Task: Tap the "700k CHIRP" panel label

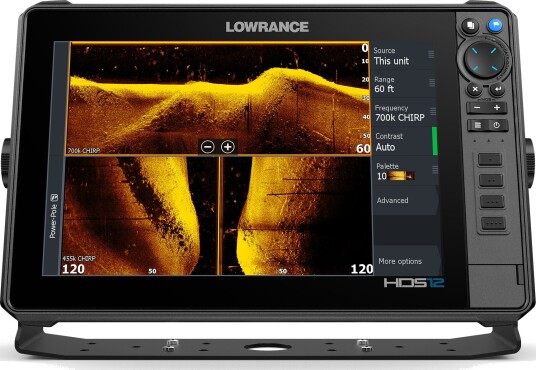Action: point(83,151)
